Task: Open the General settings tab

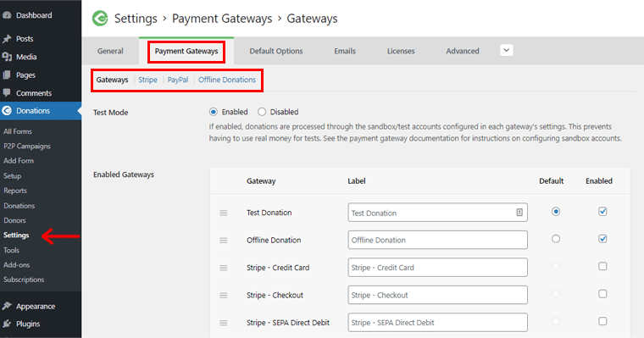Action: click(110, 51)
